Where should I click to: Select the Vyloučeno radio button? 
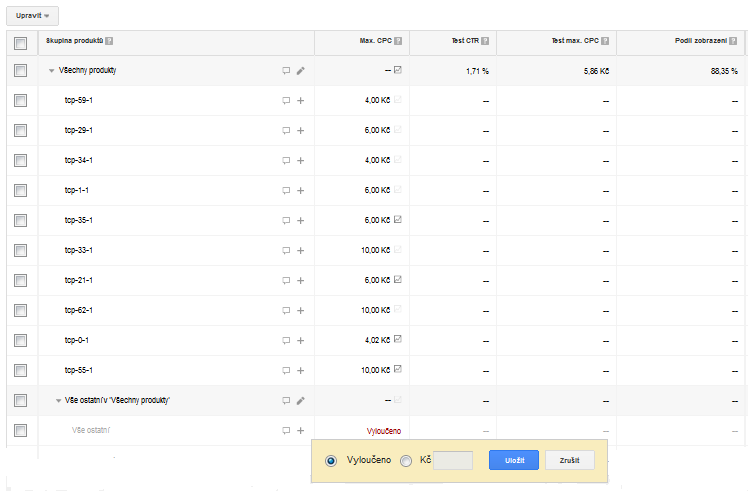click(x=331, y=461)
